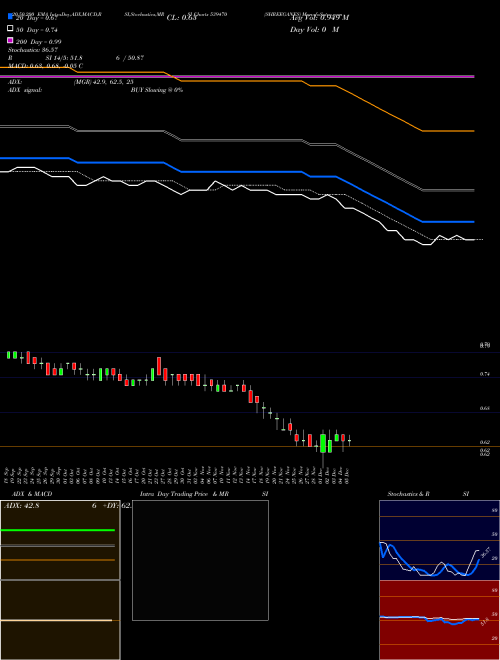
Task: Select the '50 Day = 0.74' legend label
Action: coord(37,30)
